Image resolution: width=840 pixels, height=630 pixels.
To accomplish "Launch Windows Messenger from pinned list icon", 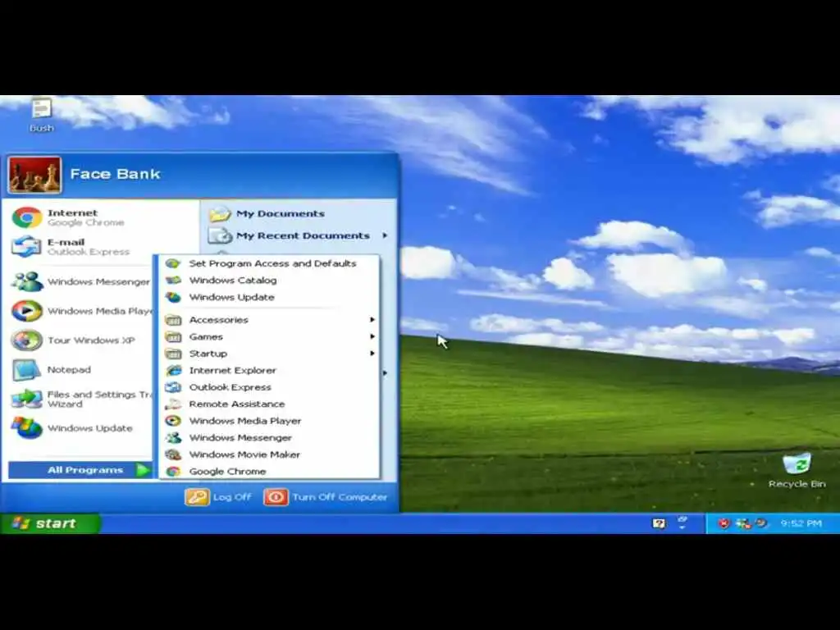I will click(27, 282).
